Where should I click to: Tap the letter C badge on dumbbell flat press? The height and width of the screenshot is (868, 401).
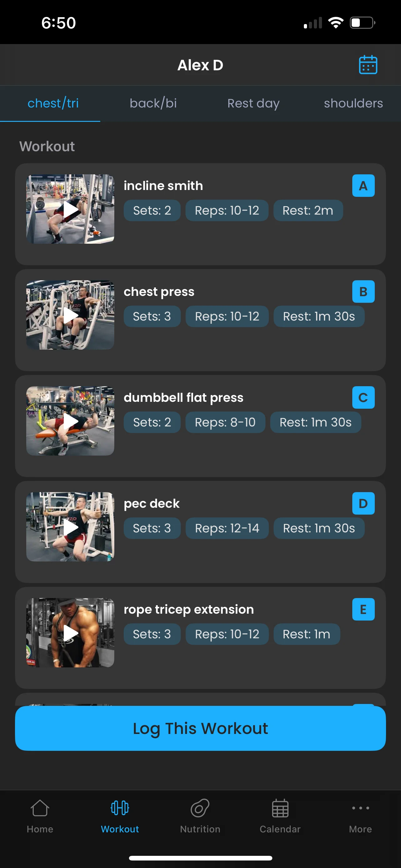363,398
